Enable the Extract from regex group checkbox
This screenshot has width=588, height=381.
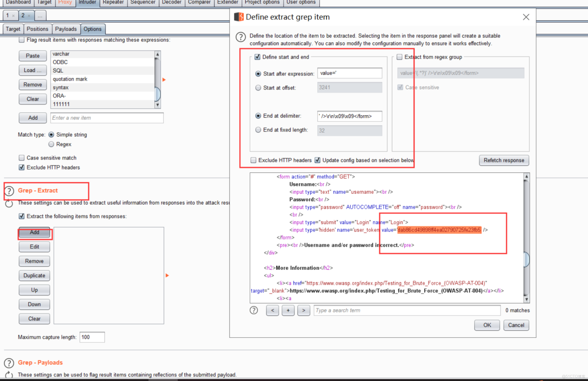400,57
